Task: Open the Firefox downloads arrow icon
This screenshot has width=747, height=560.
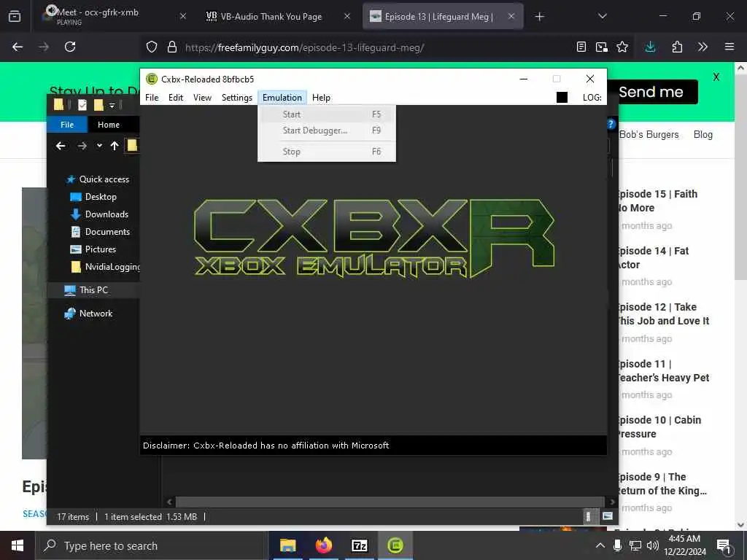Action: coord(650,47)
